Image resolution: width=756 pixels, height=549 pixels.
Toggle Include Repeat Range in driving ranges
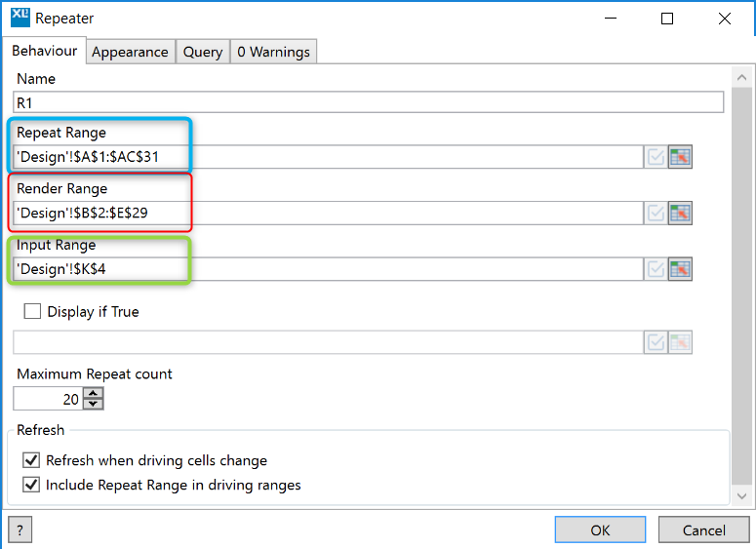(x=31, y=485)
